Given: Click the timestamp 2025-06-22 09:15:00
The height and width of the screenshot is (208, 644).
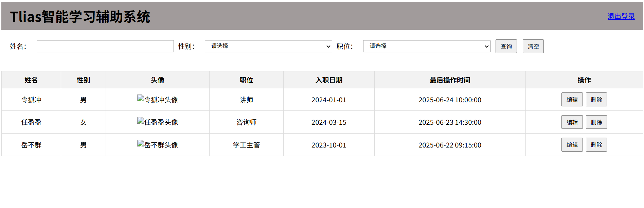Looking at the screenshot, I should point(450,145).
